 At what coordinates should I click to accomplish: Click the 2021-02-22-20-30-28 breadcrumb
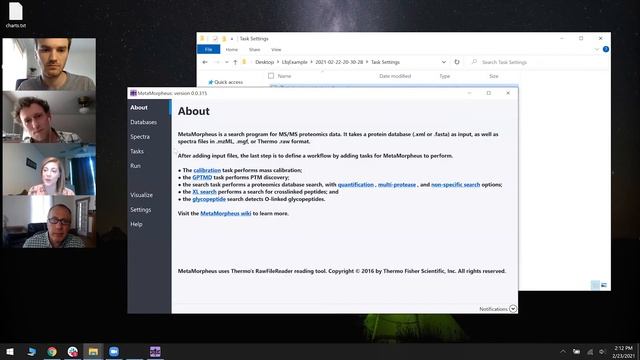339,62
